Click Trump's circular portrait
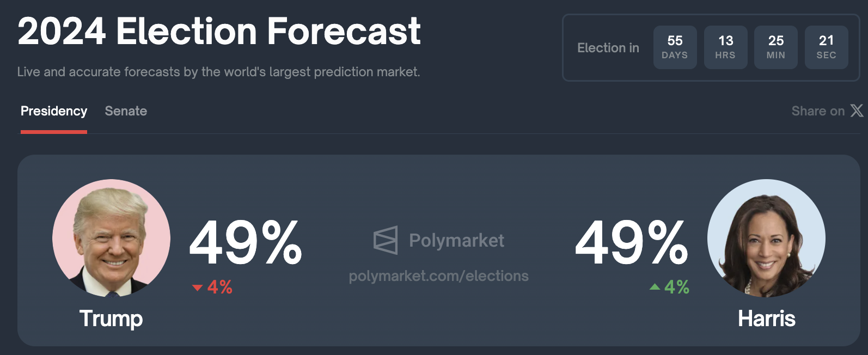 coord(111,238)
